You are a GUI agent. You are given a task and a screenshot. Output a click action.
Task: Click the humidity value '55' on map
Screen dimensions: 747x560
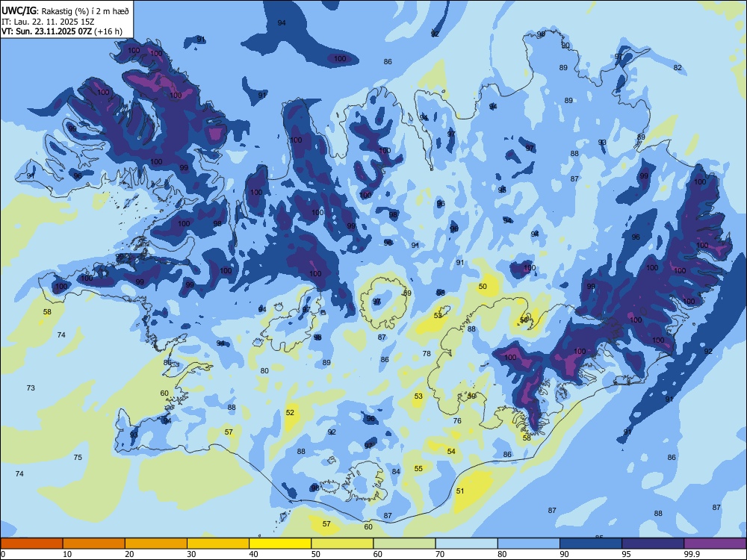pos(418,469)
